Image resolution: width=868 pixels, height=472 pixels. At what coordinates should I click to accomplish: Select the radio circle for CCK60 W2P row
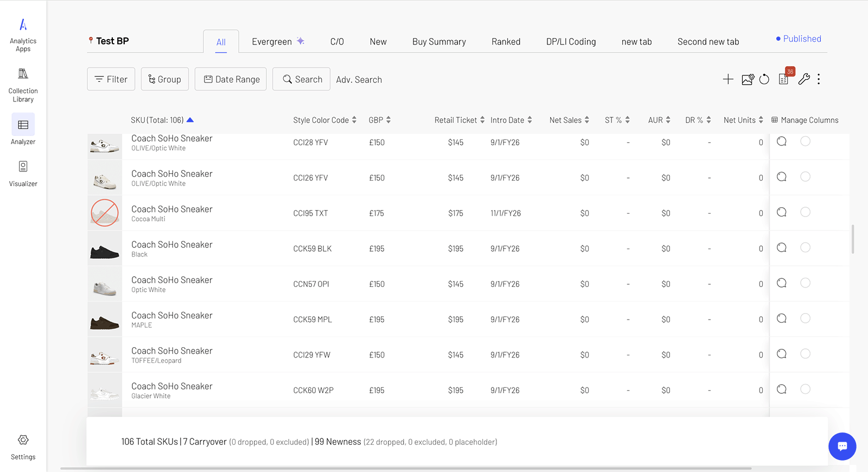tap(806, 389)
